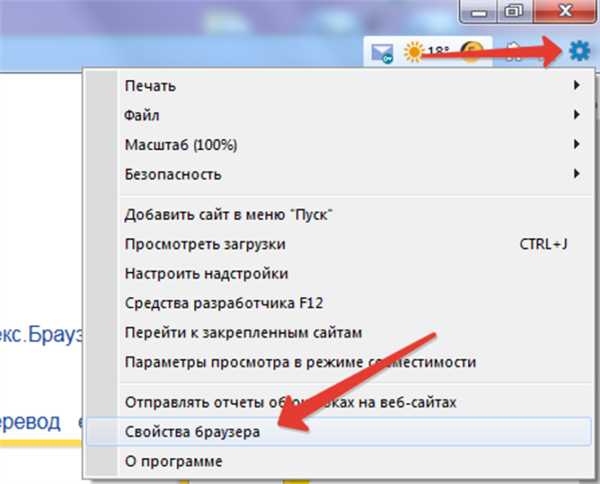The height and width of the screenshot is (484, 600).
Task: Choose Добавить сайт в меню "Пуск"
Action: [x=339, y=215]
